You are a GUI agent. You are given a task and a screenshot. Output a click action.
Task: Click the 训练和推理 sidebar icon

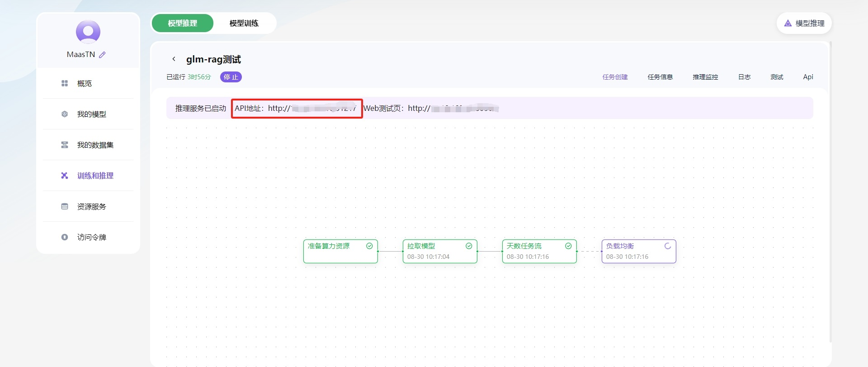point(65,176)
